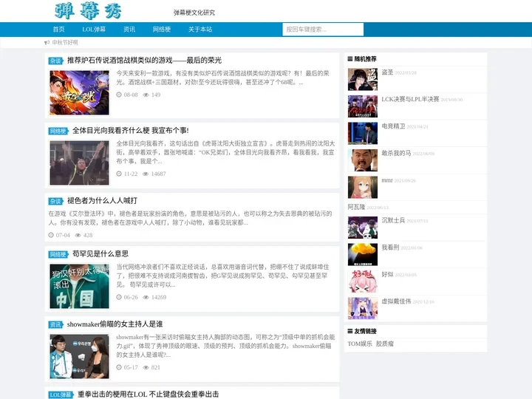
Task: Open the 首页 navigation item
Action: click(x=58, y=30)
